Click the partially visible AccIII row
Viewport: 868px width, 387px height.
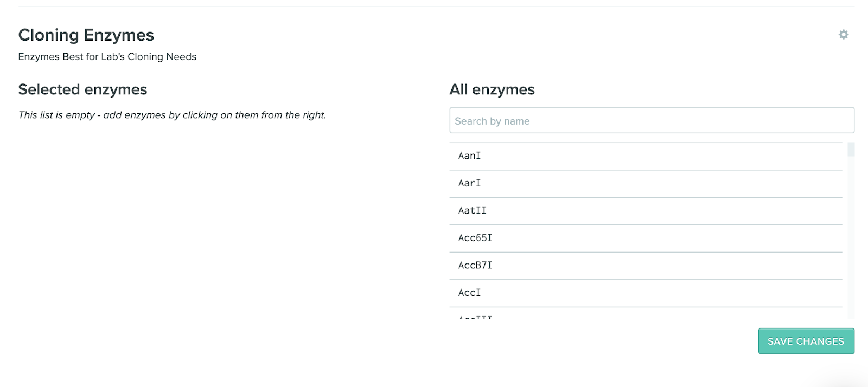pyautogui.click(x=646, y=314)
